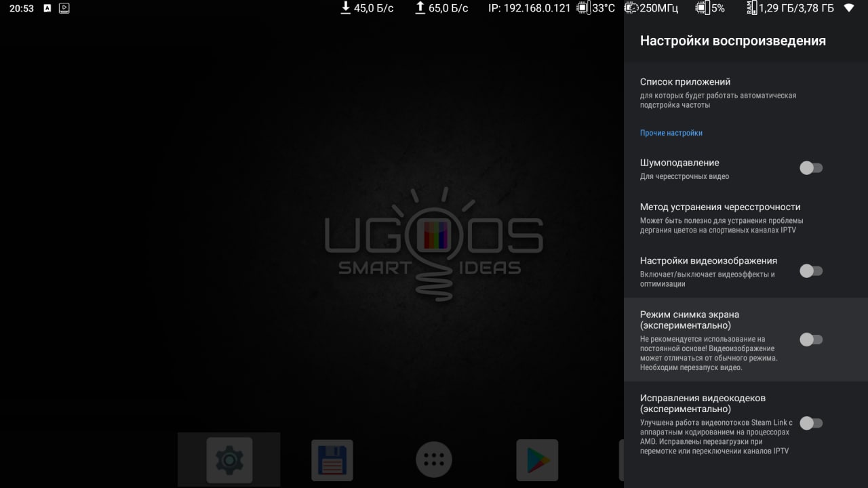Tap the 65,0 Б/с upload speed
Image resolution: width=868 pixels, height=488 pixels.
(448, 8)
